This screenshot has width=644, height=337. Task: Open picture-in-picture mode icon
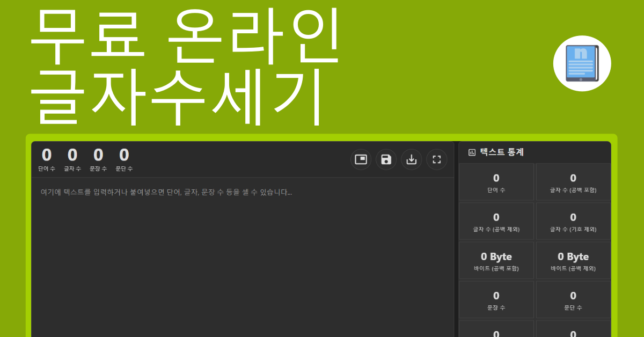point(361,159)
